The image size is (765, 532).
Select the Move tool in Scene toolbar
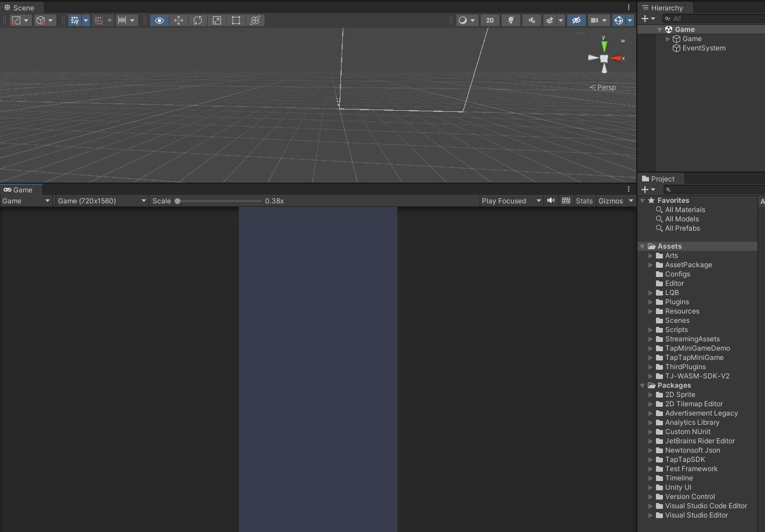(179, 20)
